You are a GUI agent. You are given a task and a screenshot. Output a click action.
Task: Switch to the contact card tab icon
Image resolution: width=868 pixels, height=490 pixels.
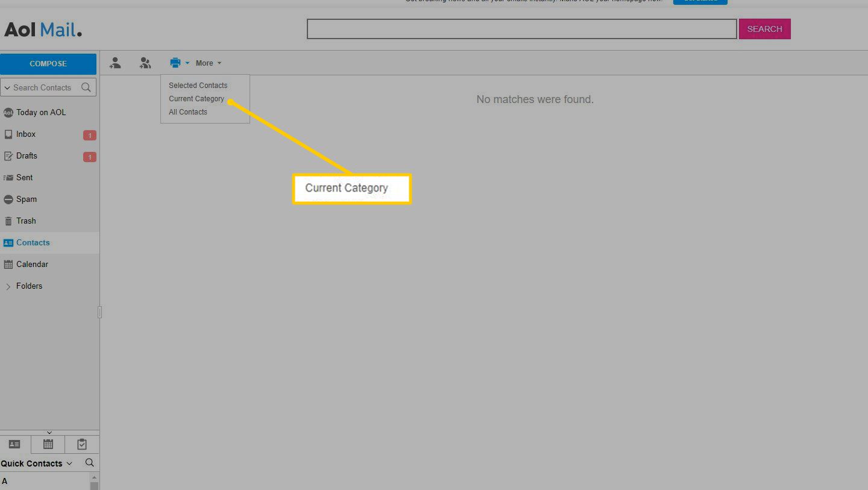click(14, 445)
